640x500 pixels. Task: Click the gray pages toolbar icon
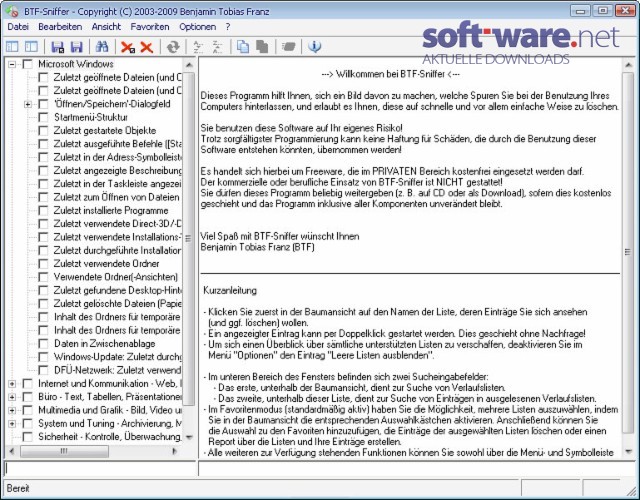point(262,47)
